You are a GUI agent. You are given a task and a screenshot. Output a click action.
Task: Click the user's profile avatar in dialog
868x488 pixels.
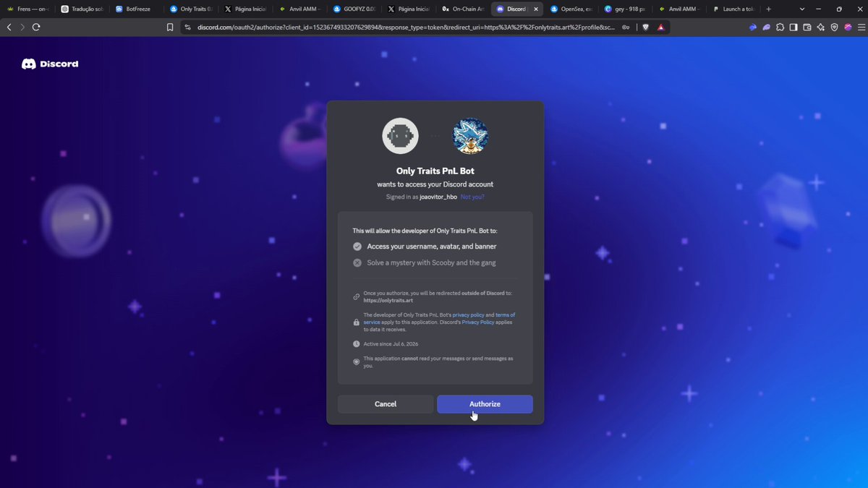point(470,136)
